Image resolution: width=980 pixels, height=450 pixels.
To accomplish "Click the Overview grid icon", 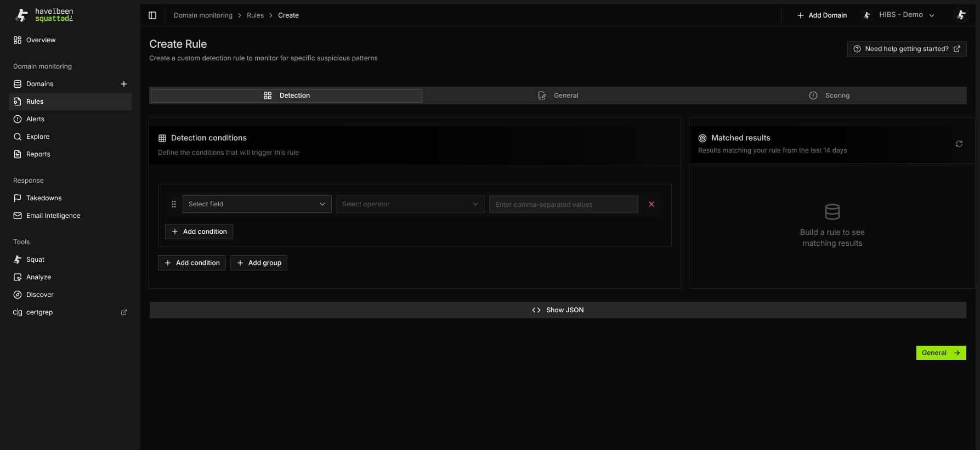I will 18,40.
